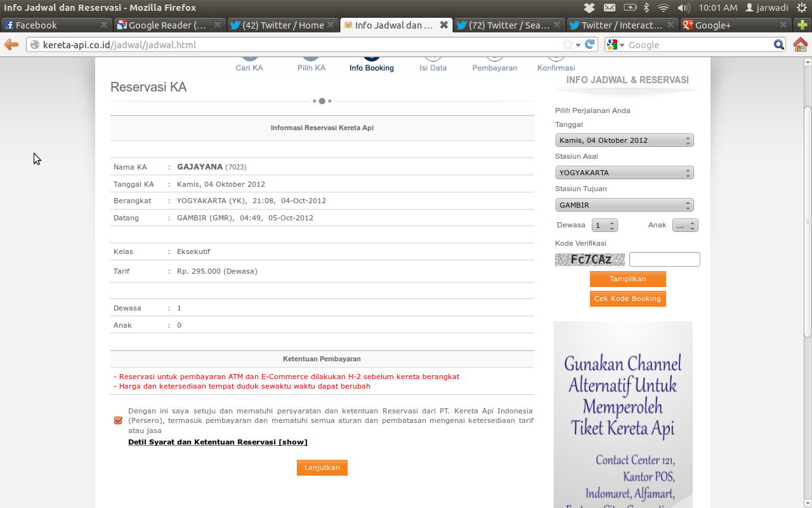Open the mail envelope indicator

(610, 8)
